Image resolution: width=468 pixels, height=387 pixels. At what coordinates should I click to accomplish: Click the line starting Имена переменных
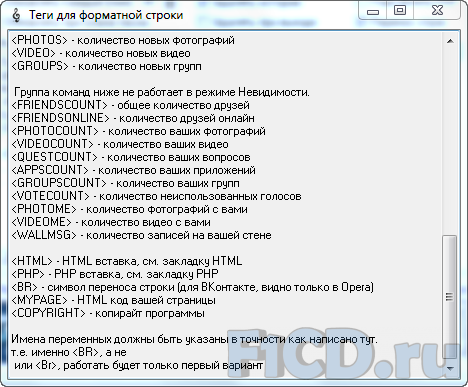click(194, 339)
